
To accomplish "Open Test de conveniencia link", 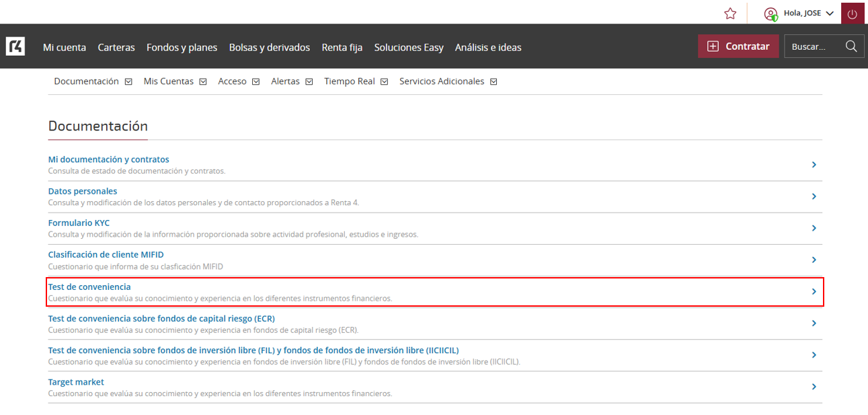I will point(89,287).
